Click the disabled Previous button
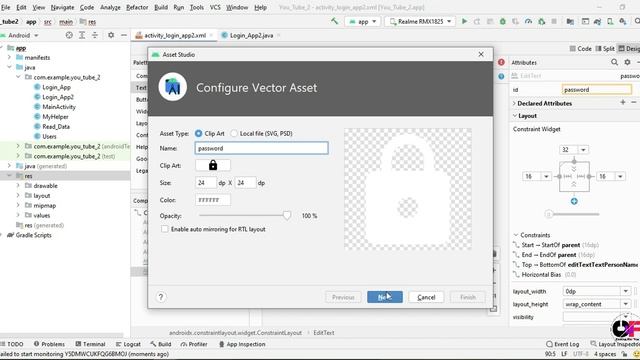The height and width of the screenshot is (360, 640). click(x=343, y=297)
